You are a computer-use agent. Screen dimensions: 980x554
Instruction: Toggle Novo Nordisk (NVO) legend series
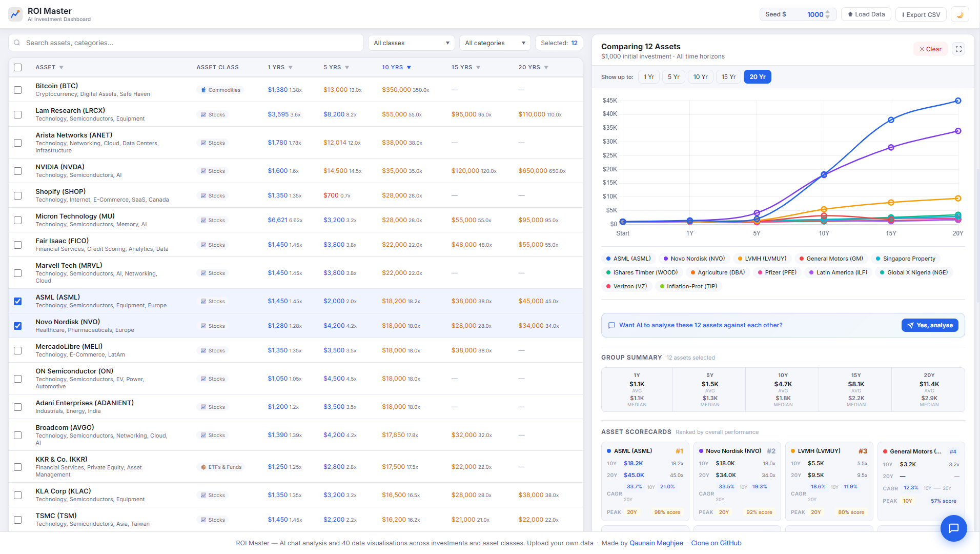(x=694, y=259)
